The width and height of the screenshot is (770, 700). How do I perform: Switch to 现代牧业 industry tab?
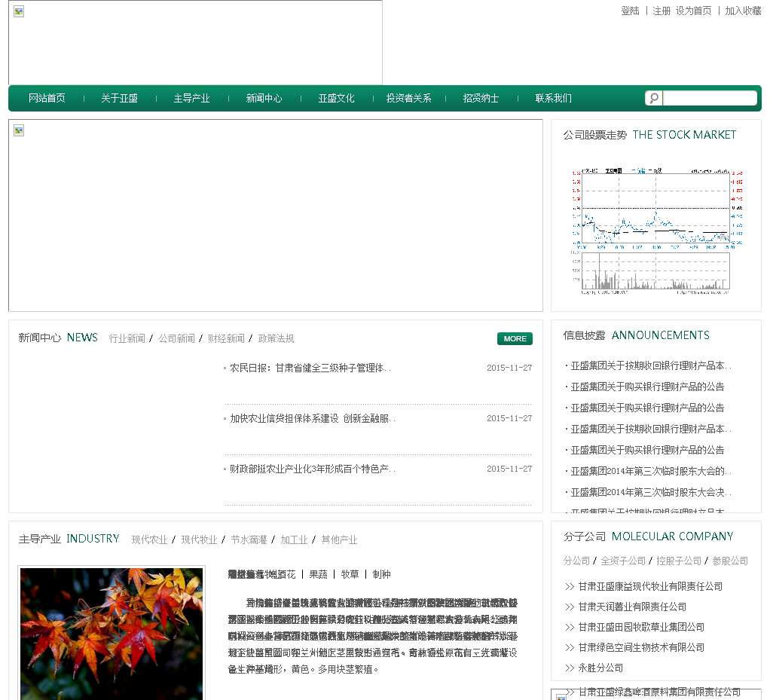200,540
